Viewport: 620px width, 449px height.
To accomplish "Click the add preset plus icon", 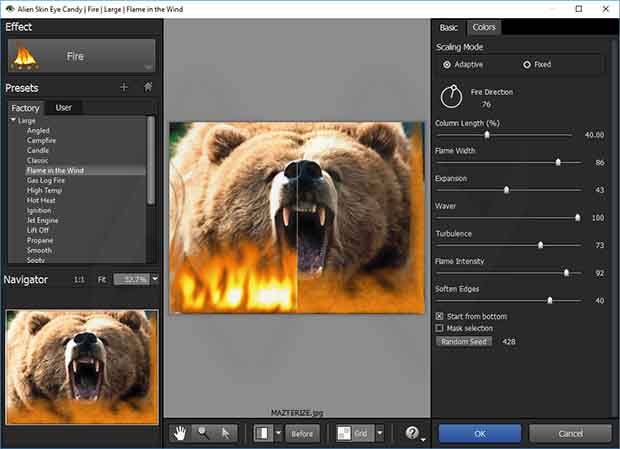I will click(x=124, y=88).
